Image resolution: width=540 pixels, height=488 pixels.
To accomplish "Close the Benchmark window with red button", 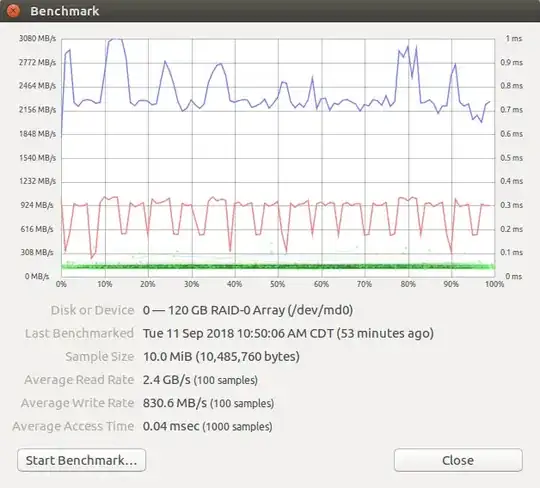I will tap(13, 11).
